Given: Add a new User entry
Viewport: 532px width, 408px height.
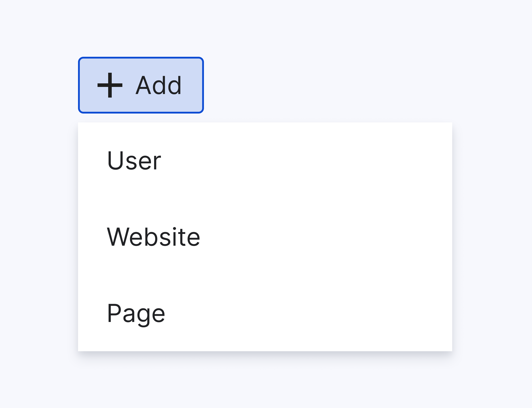Looking at the screenshot, I should click(x=134, y=161).
